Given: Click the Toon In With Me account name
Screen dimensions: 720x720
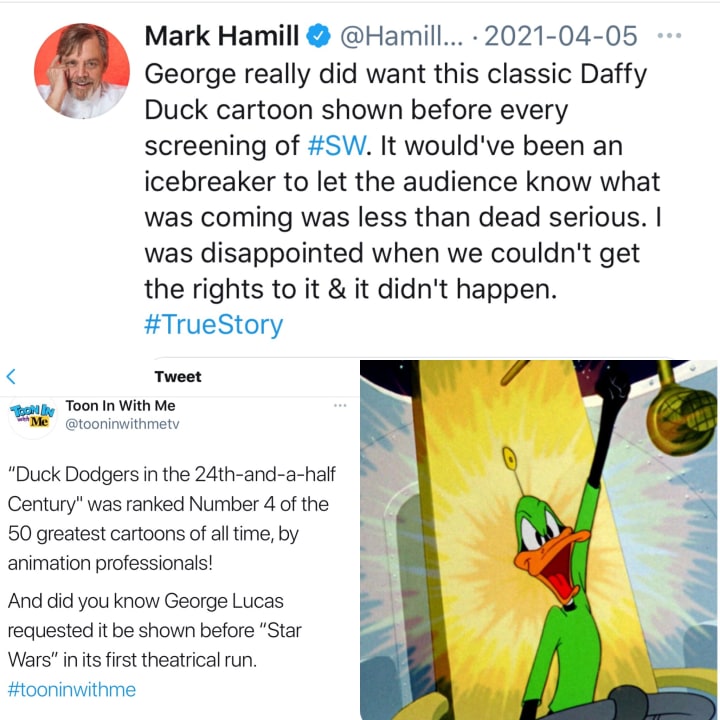Looking at the screenshot, I should pos(120,405).
